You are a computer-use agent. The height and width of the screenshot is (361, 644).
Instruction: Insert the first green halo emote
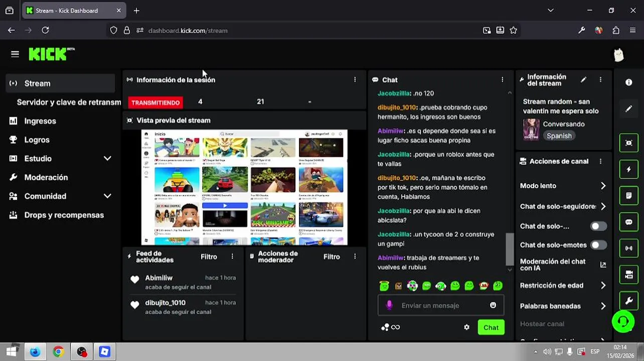point(384,286)
